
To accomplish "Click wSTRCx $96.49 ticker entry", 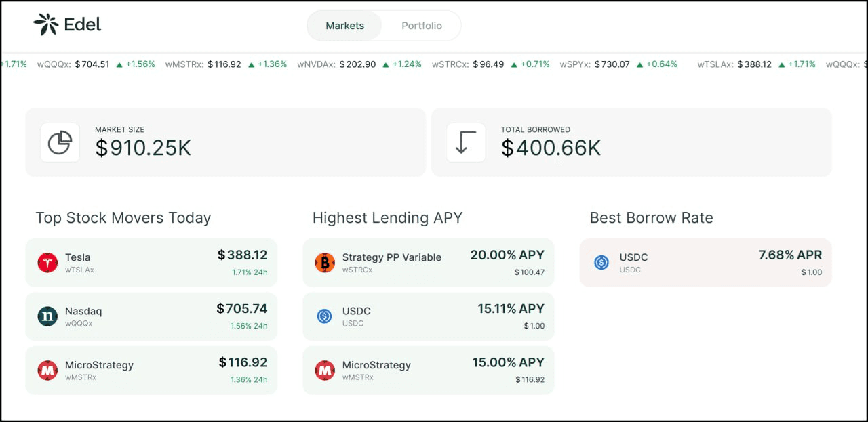I will (x=490, y=64).
